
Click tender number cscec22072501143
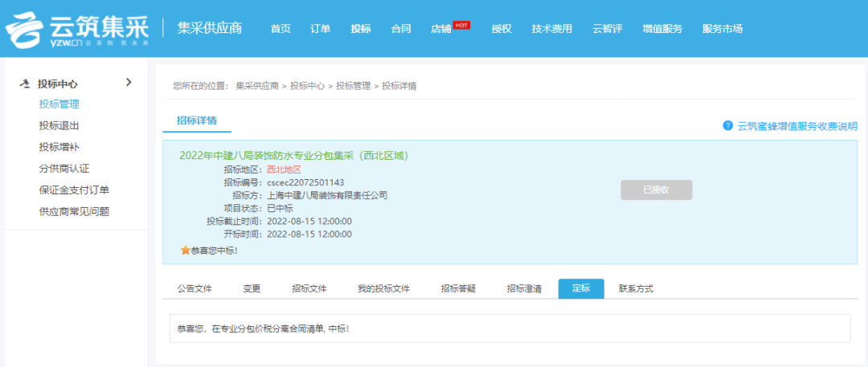(305, 182)
